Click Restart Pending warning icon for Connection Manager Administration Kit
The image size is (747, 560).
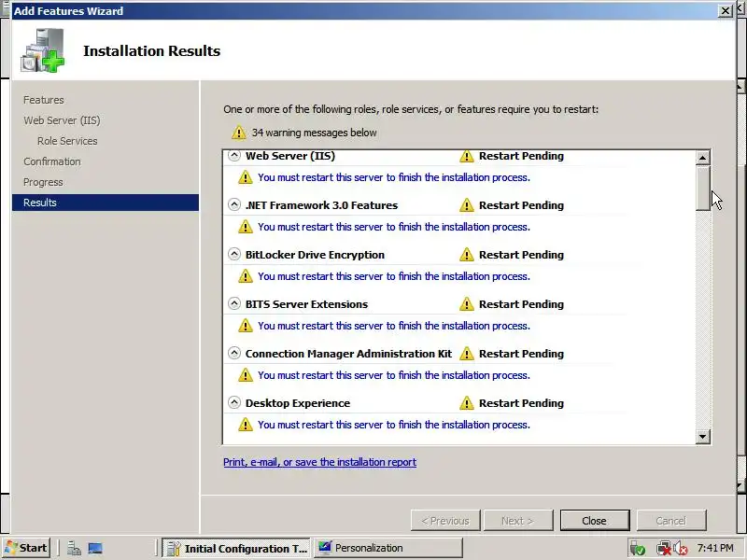click(466, 354)
